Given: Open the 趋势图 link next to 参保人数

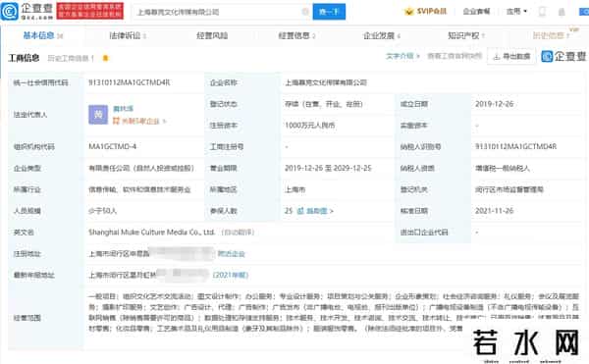Looking at the screenshot, I should tap(319, 211).
